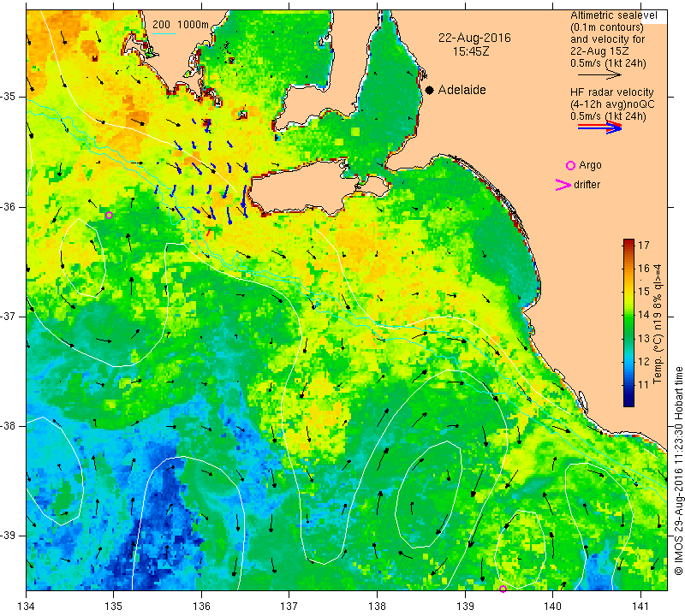Click the cyan 200 1000m depth contour legend line
The width and height of the screenshot is (685, 616).
[164, 33]
